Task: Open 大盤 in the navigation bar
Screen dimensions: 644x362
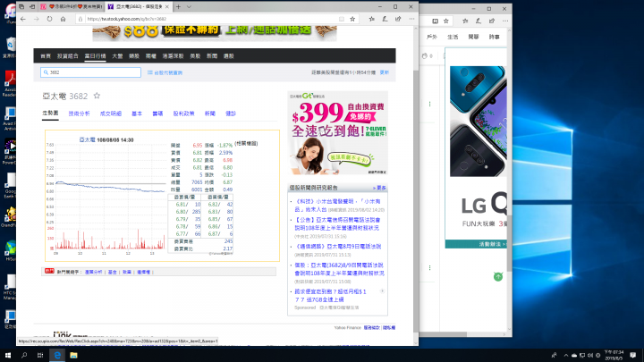Action: [x=117, y=55]
